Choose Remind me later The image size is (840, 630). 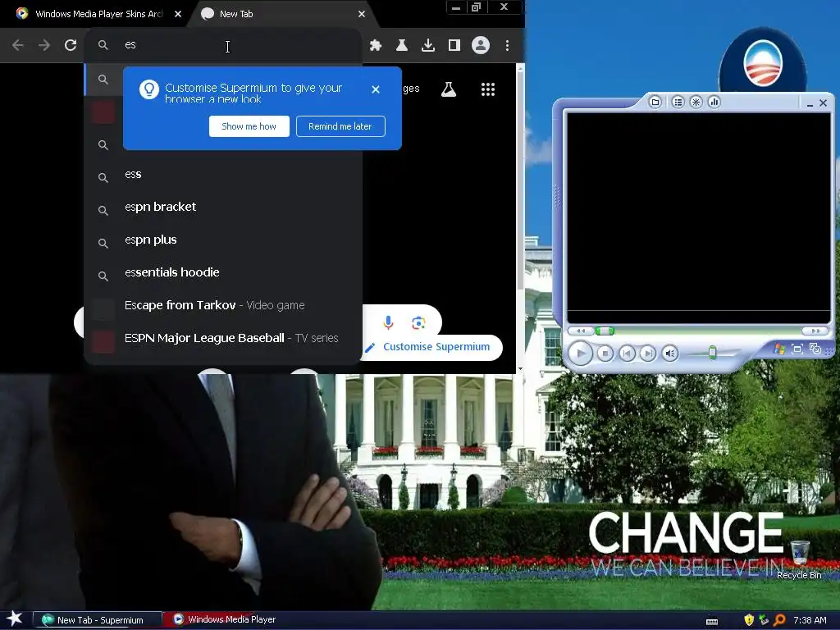340,126
